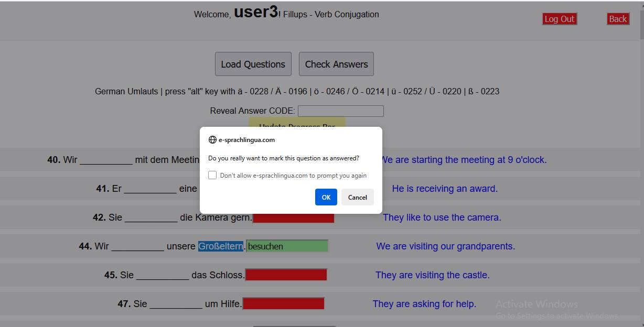Click the globe icon beside e-sprachlingua.com

pos(212,140)
